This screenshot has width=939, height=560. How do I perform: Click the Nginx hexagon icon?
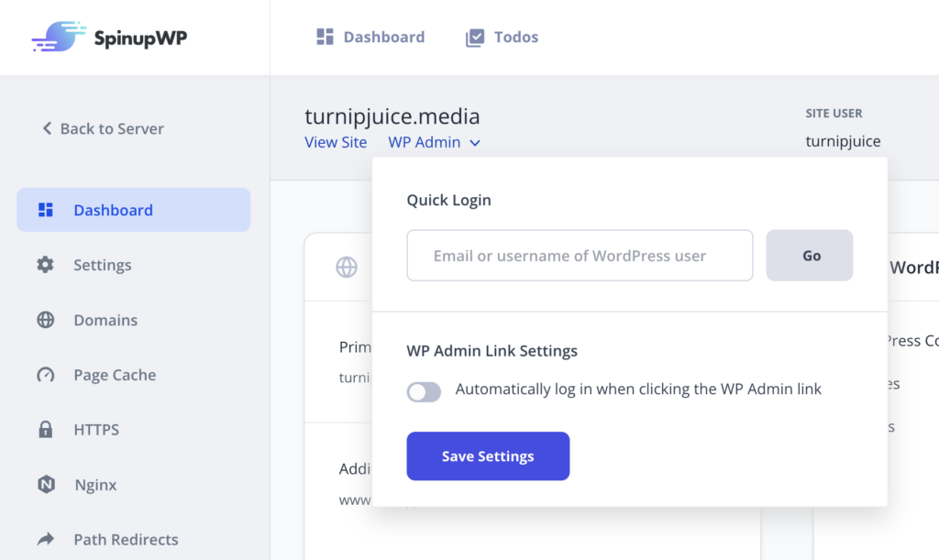45,484
